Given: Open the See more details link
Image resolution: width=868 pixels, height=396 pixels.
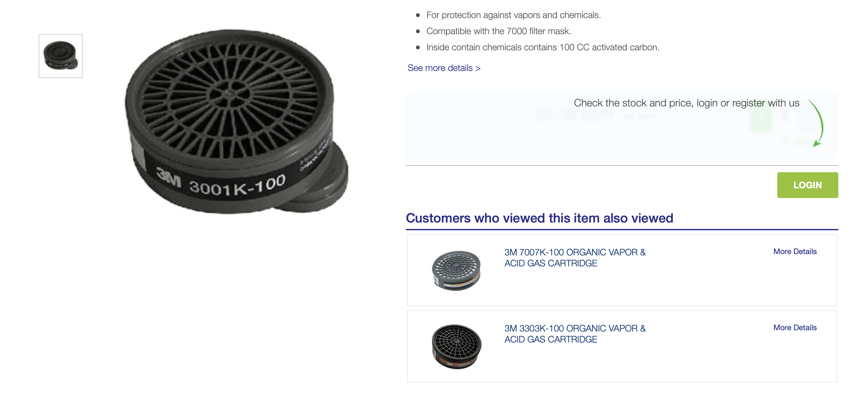Looking at the screenshot, I should click(x=444, y=68).
